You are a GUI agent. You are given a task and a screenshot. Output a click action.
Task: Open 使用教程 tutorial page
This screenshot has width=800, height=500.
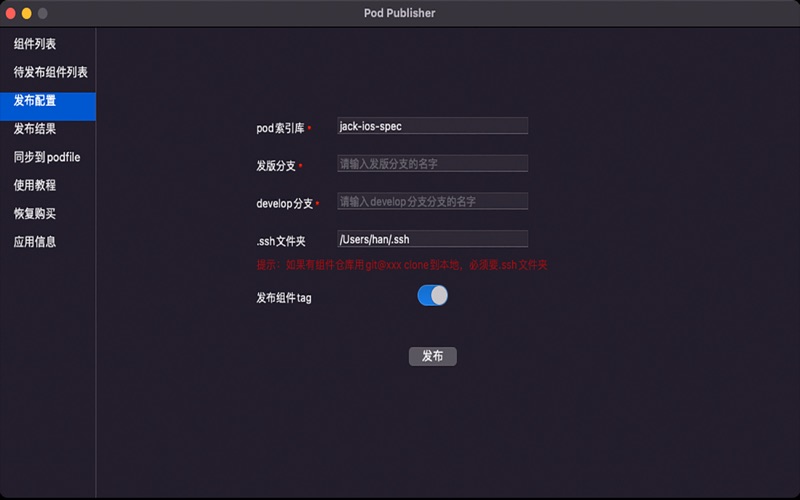point(35,185)
